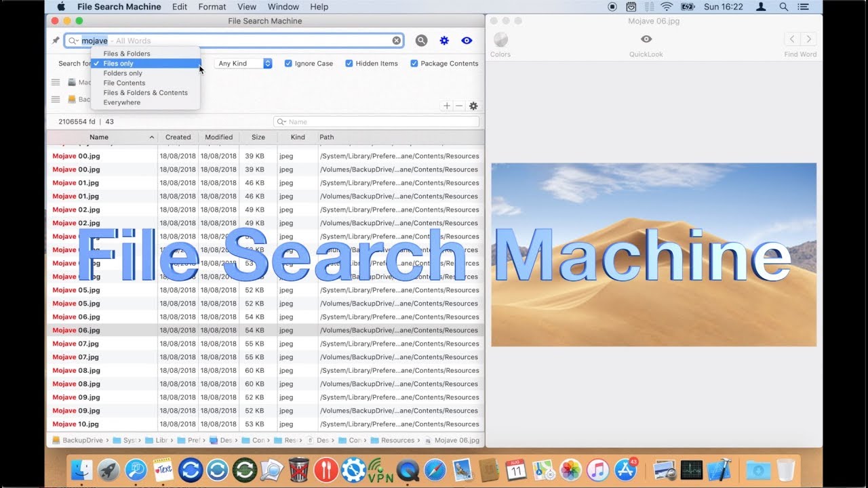Launch Safari from the Dock
The image size is (868, 488).
click(435, 470)
